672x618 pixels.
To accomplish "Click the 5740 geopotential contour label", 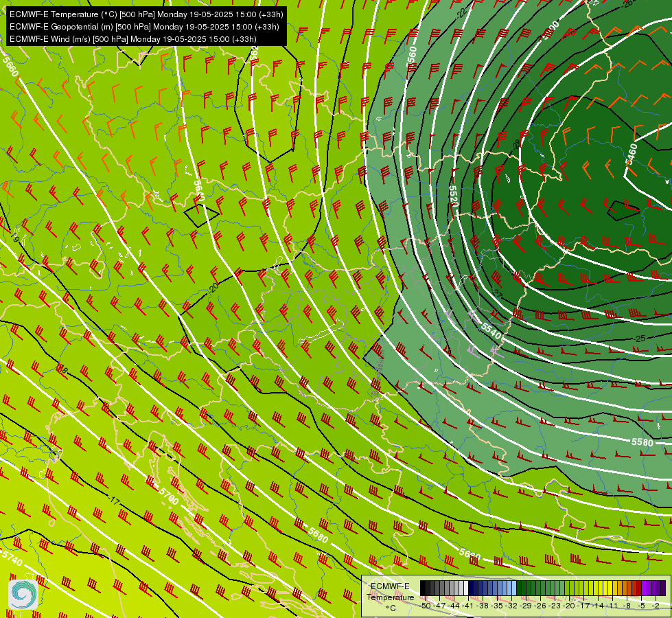I will pos(12,558).
